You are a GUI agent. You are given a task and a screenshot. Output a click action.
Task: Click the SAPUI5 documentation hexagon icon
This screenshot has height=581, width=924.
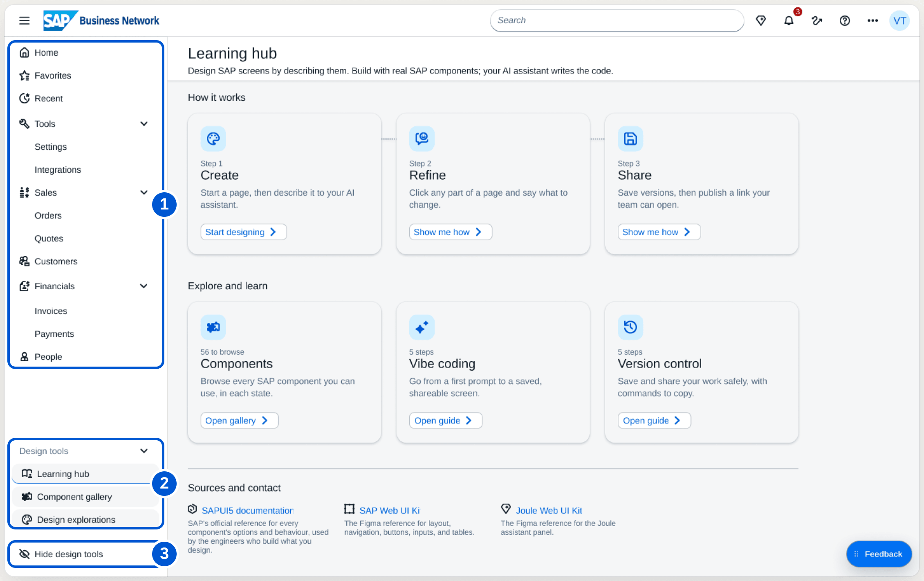(x=193, y=509)
